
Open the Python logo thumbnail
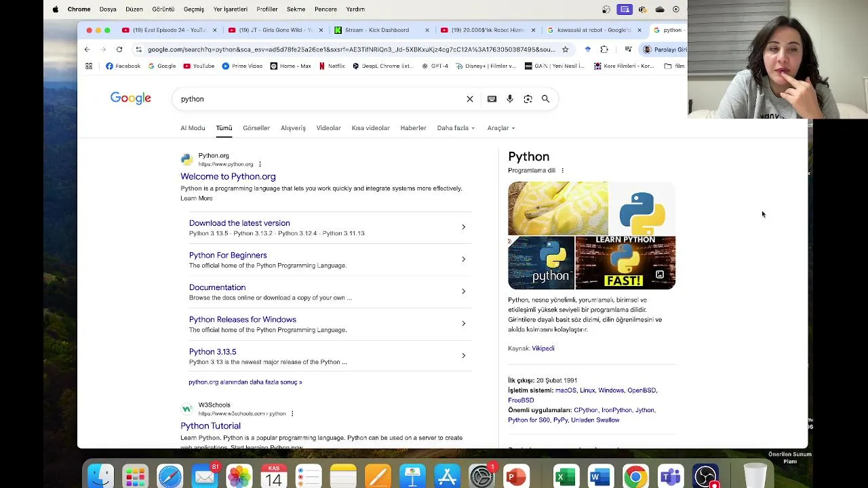[x=642, y=208]
